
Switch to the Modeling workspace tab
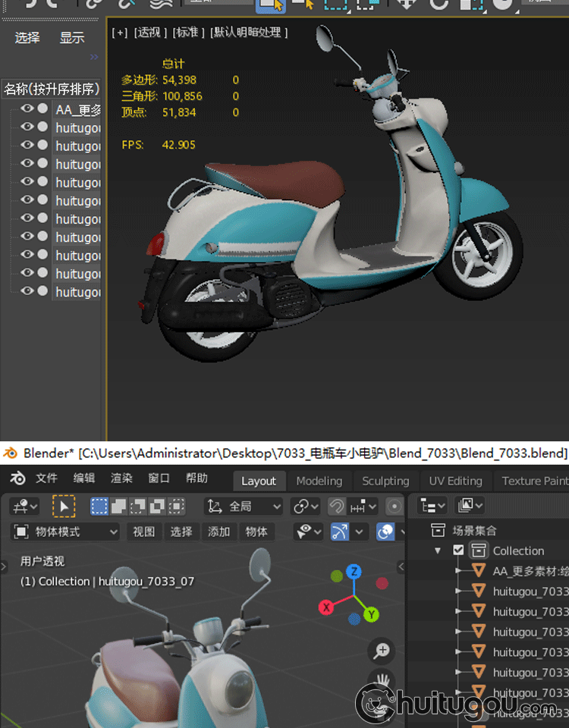point(319,481)
